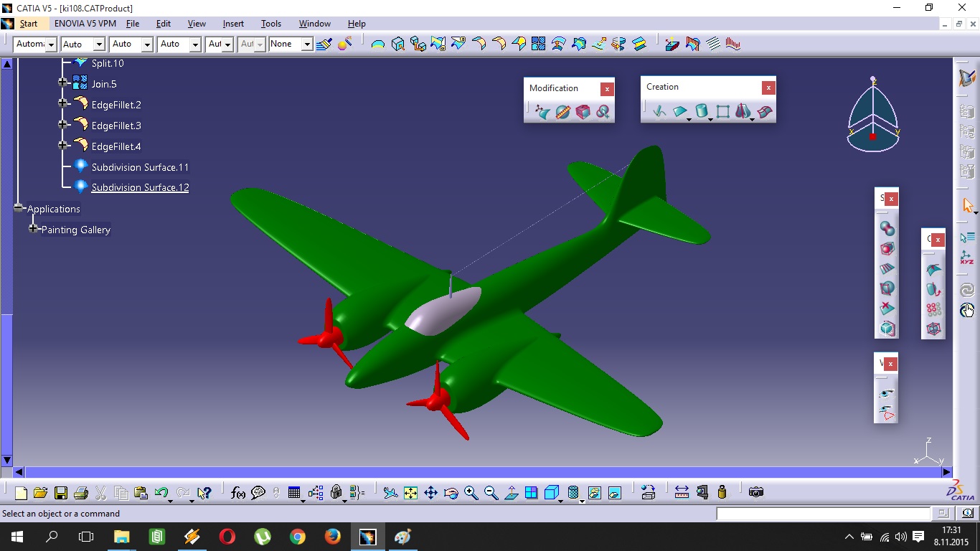Click the hand pointer icon on right toolbar
980x551 pixels.
click(x=967, y=310)
